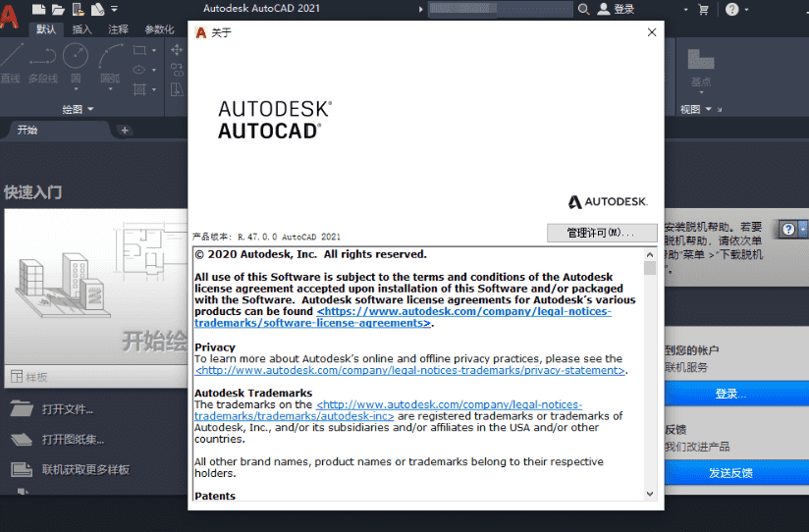Expand the Arc (圆弧) options arrow
Viewport: 809px width, 532px height.
(110, 89)
